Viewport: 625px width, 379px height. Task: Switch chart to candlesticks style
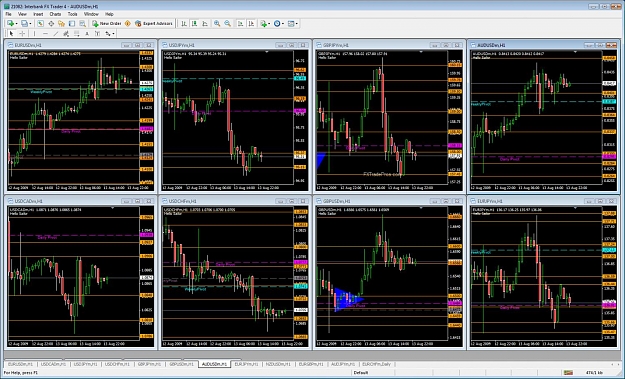(x=194, y=24)
